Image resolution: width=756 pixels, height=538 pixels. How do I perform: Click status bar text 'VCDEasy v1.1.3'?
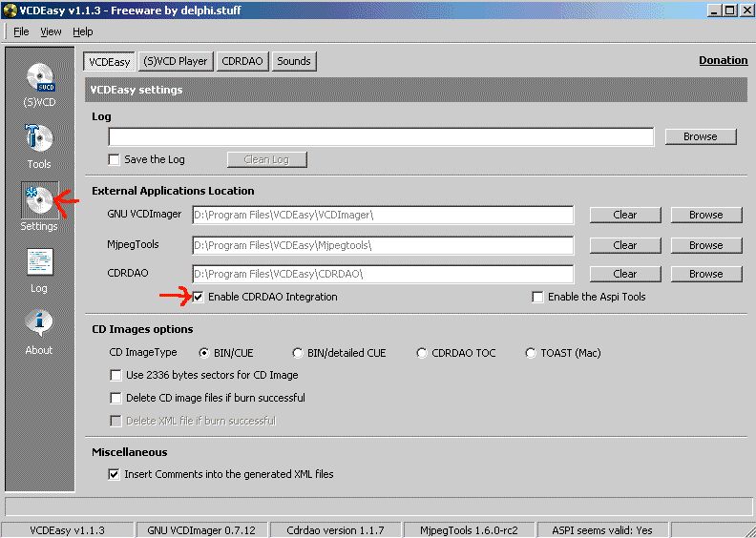[67, 530]
